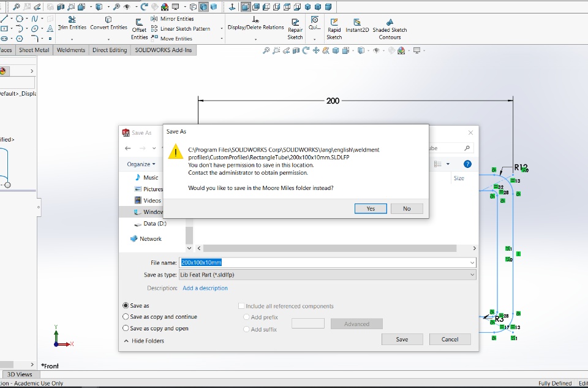Open Display/Delete Relations tool

click(x=255, y=23)
